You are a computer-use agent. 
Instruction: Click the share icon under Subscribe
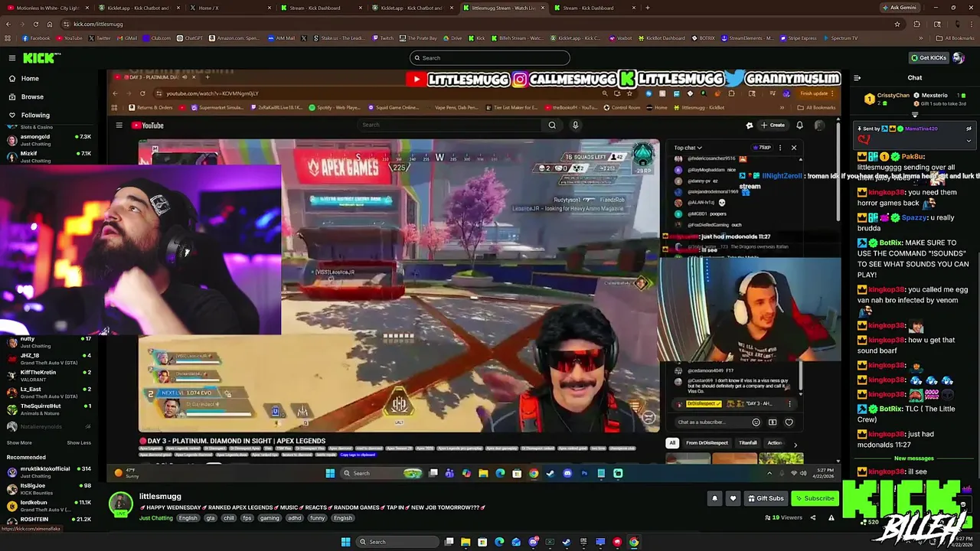click(814, 518)
